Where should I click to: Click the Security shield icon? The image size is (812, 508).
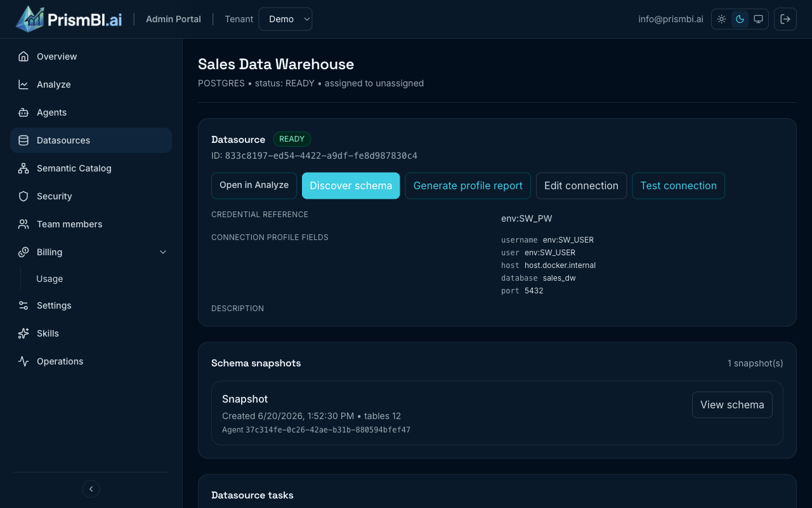(x=23, y=196)
